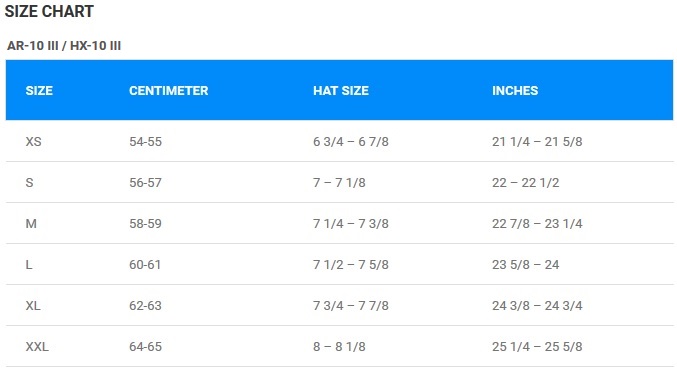677x369 pixels.
Task: Select the XL size row label
Action: pos(33,306)
